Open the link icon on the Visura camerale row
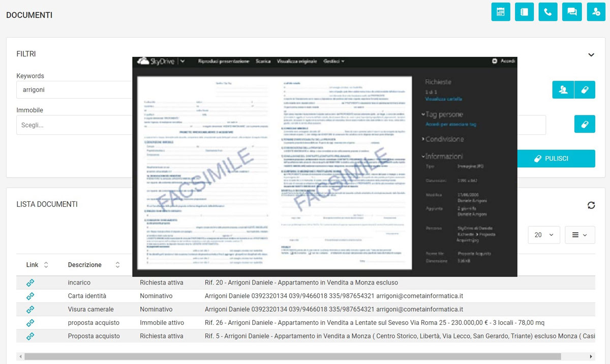This screenshot has height=364, width=610. click(30, 309)
